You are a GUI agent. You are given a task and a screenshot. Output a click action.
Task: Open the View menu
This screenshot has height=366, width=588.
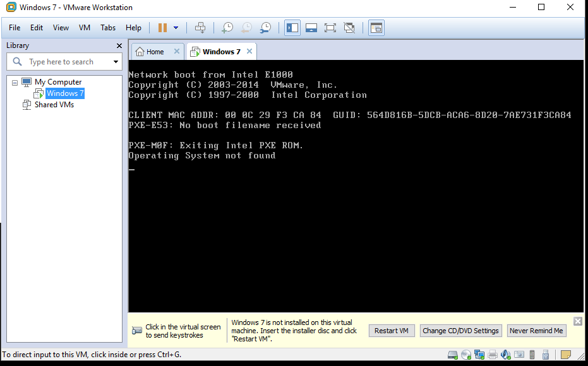point(61,28)
